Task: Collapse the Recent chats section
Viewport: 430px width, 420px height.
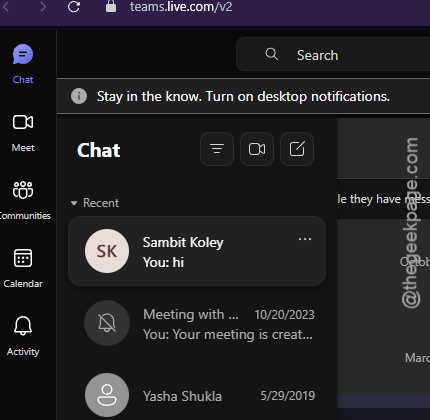Action: click(x=74, y=203)
